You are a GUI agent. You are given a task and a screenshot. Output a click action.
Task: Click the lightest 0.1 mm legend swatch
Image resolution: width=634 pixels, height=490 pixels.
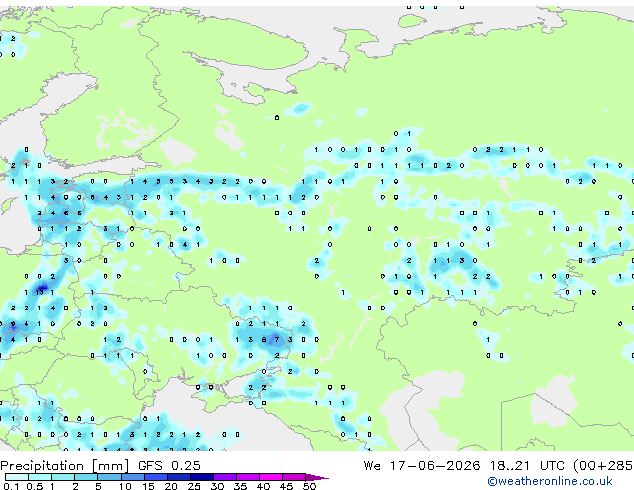click(x=17, y=477)
